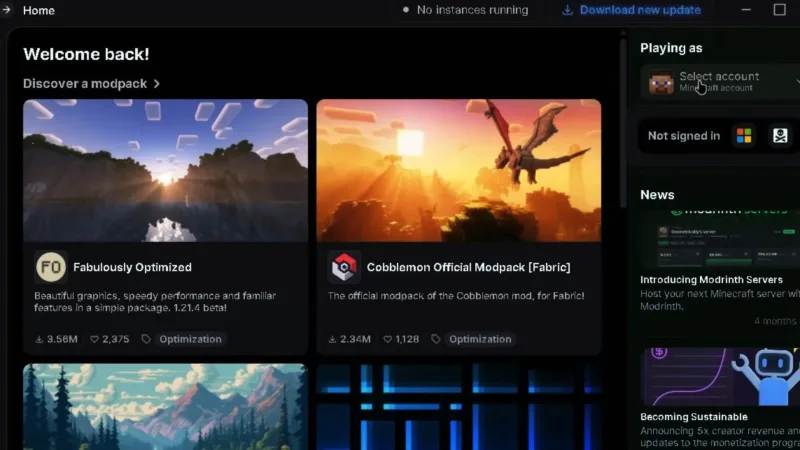Viewport: 800px width, 450px height.
Task: Select Optimization tag on Cobblemon card
Action: click(x=480, y=339)
